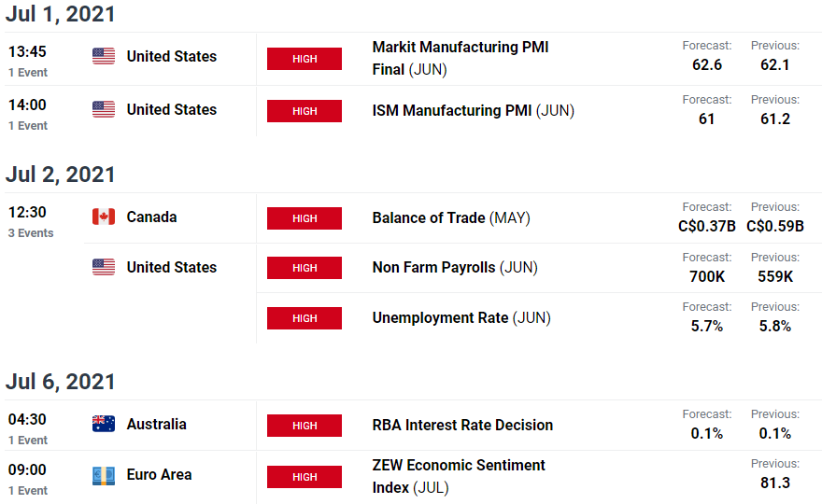Screen dimensions: 822x504
Task: Select the Jul 2, 2021 date header
Action: 61,175
